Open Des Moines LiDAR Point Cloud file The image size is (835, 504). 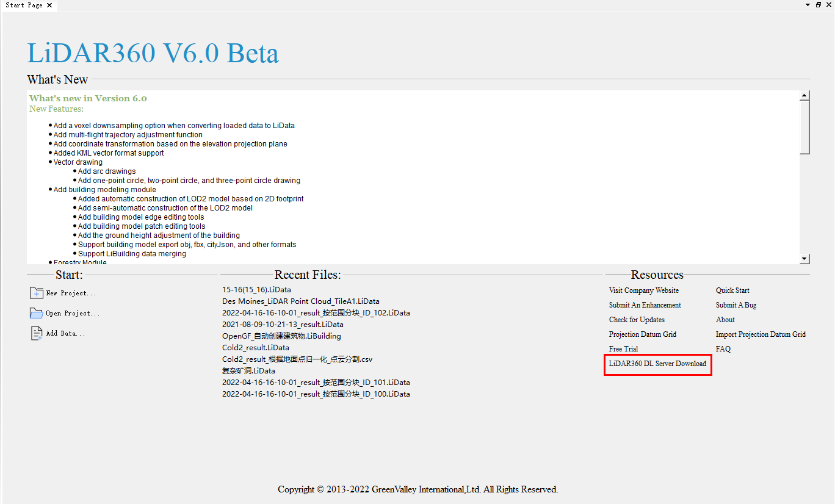pos(300,301)
